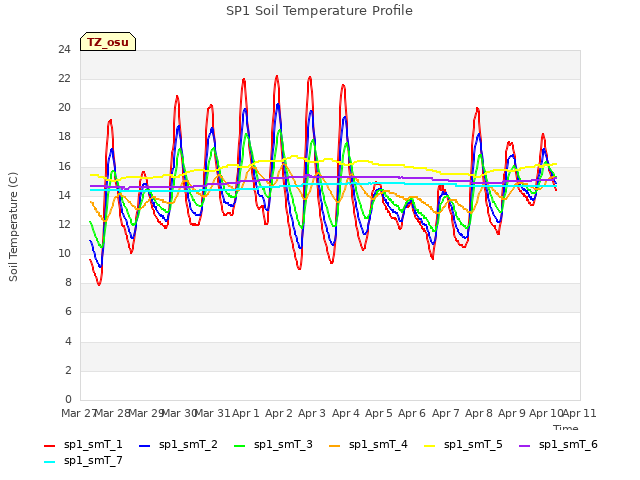Click the Mar 27 x-axis tick label
Screen dimensions: 640x480
tap(79, 413)
